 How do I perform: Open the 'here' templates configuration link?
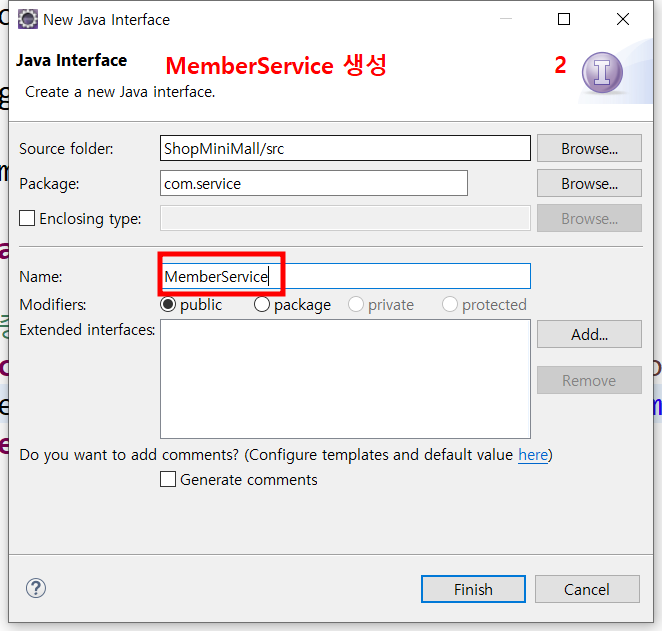pos(533,455)
